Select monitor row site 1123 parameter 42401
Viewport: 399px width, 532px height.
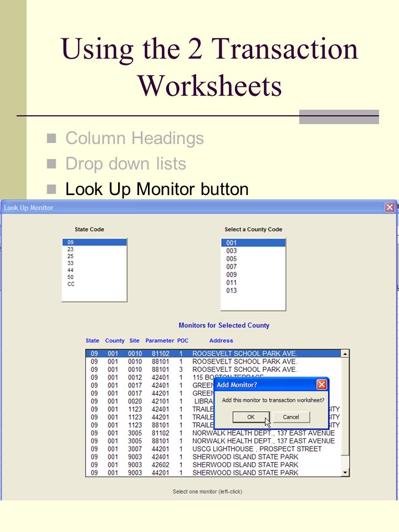point(149,409)
